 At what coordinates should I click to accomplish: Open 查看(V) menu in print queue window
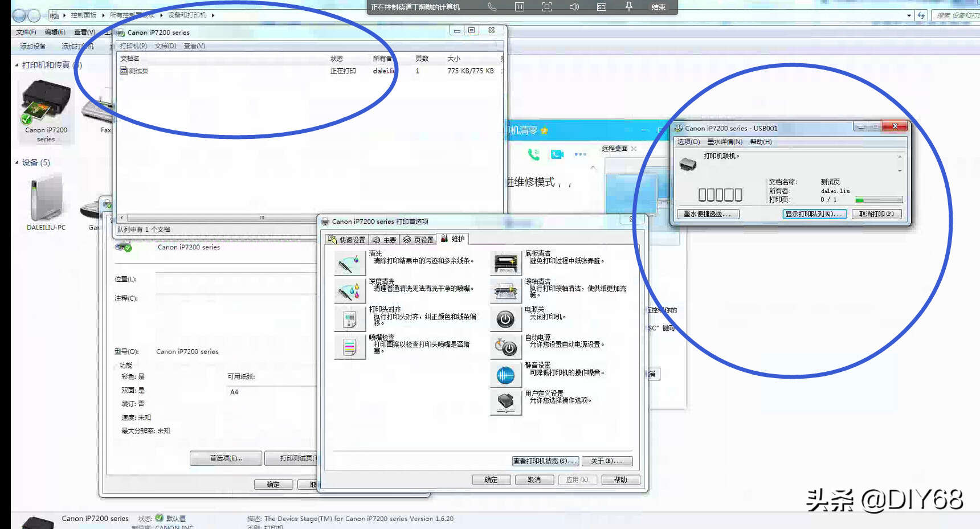tap(194, 46)
